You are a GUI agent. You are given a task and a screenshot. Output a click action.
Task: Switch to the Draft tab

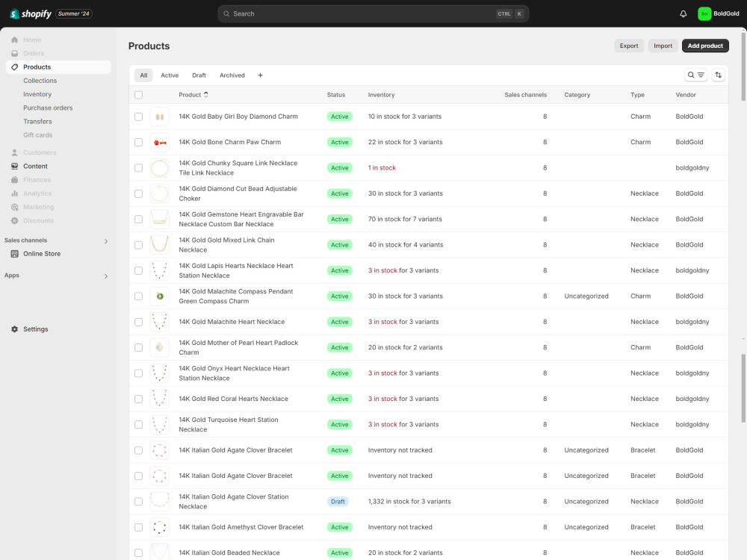tap(199, 75)
